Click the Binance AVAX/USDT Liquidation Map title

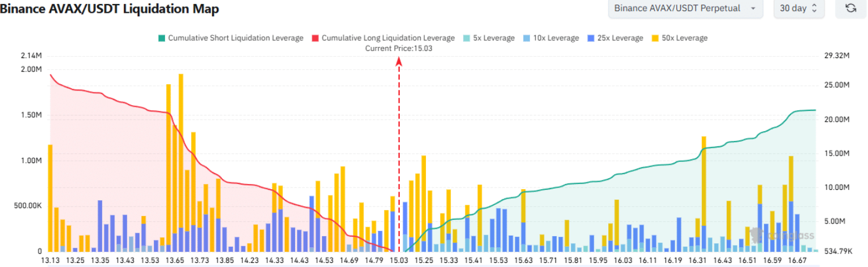pos(109,9)
